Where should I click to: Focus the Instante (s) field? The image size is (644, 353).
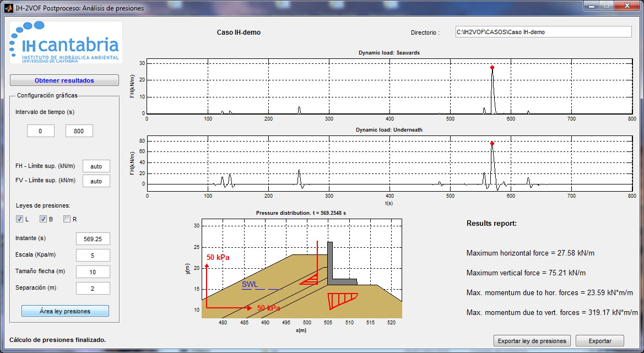click(x=93, y=239)
